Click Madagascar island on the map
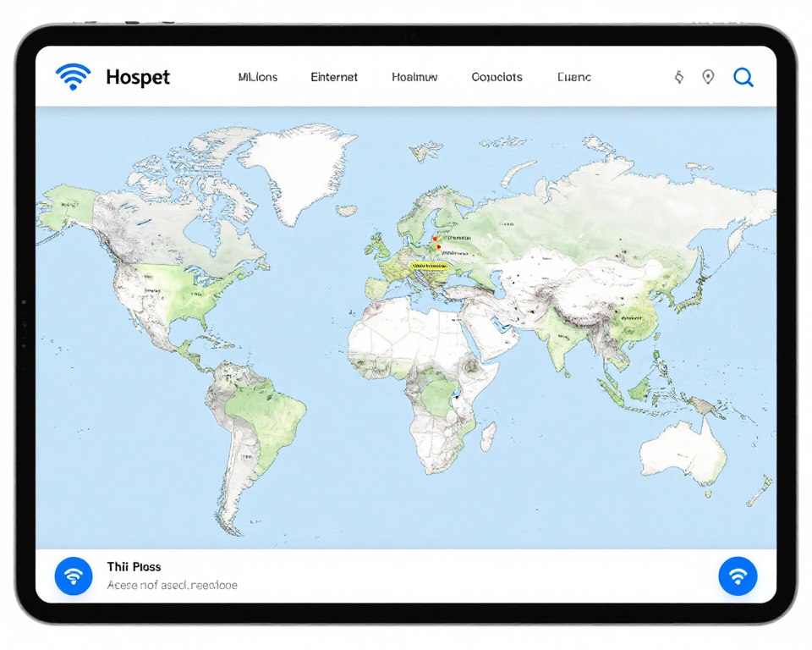 [488, 436]
